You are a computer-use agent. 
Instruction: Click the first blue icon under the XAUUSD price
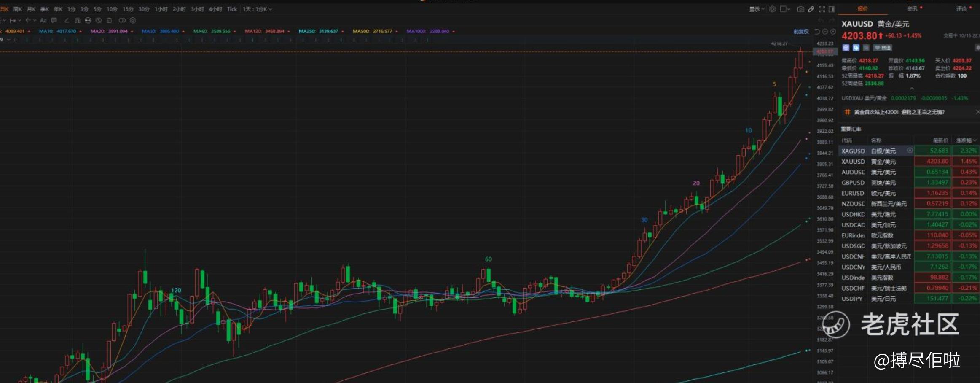[x=846, y=48]
